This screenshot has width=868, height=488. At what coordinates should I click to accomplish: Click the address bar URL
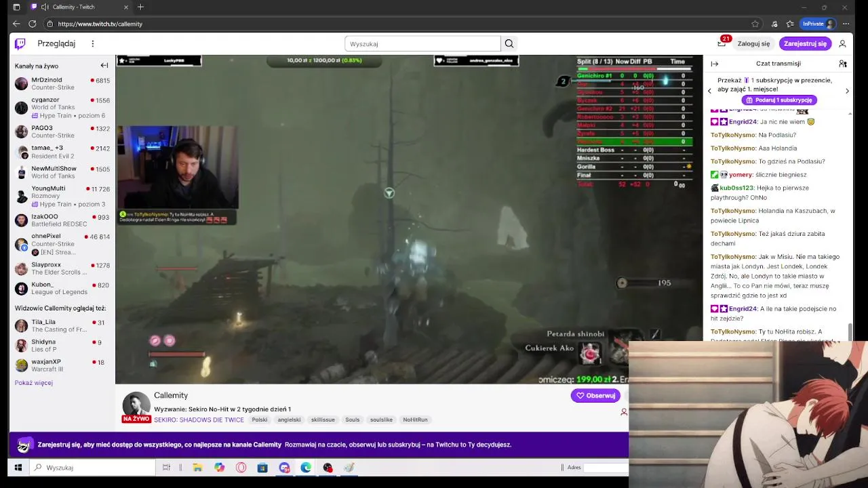(100, 24)
